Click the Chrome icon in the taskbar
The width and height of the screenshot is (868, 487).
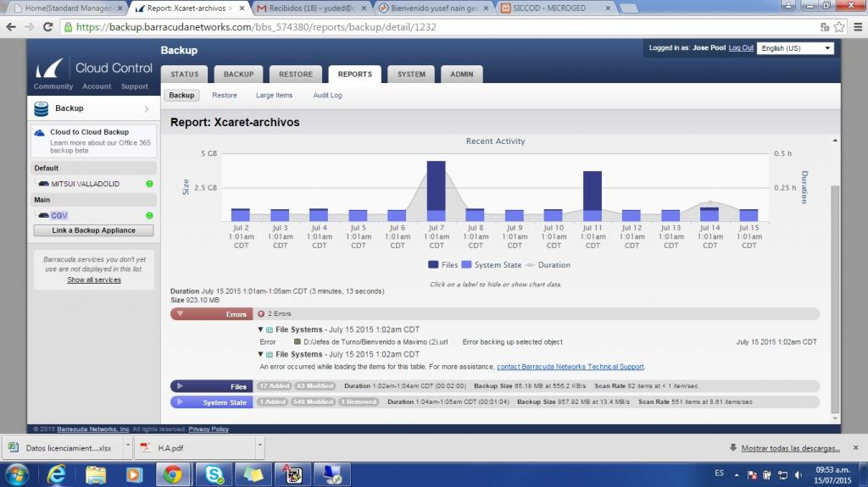click(173, 475)
